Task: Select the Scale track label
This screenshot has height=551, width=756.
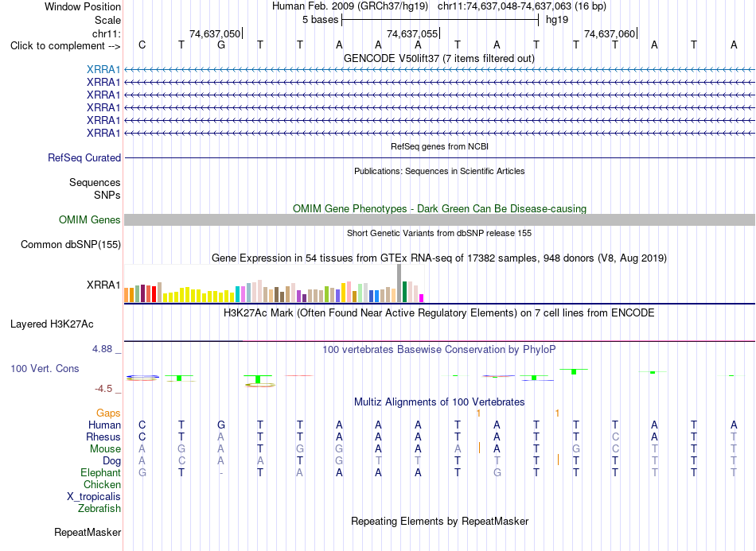Action: pyautogui.click(x=107, y=20)
